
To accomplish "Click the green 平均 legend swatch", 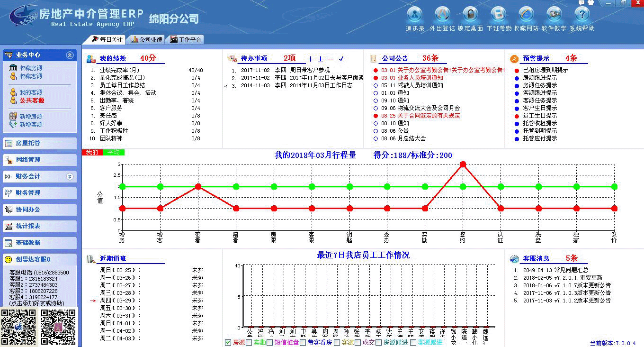I will (x=114, y=152).
